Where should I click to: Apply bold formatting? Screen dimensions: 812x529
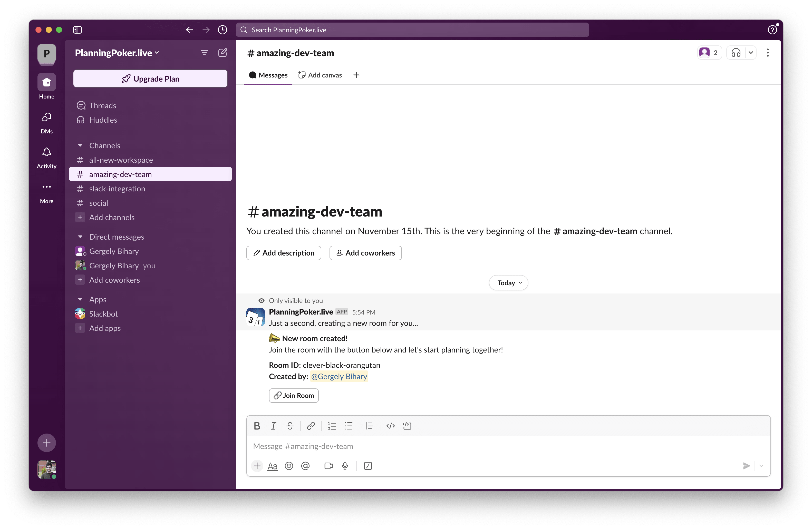pyautogui.click(x=257, y=426)
